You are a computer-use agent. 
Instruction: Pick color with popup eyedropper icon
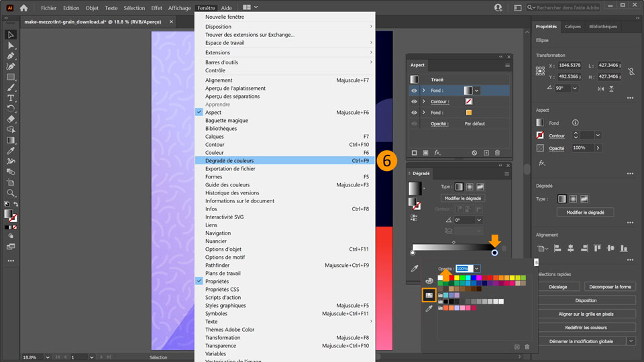429,308
